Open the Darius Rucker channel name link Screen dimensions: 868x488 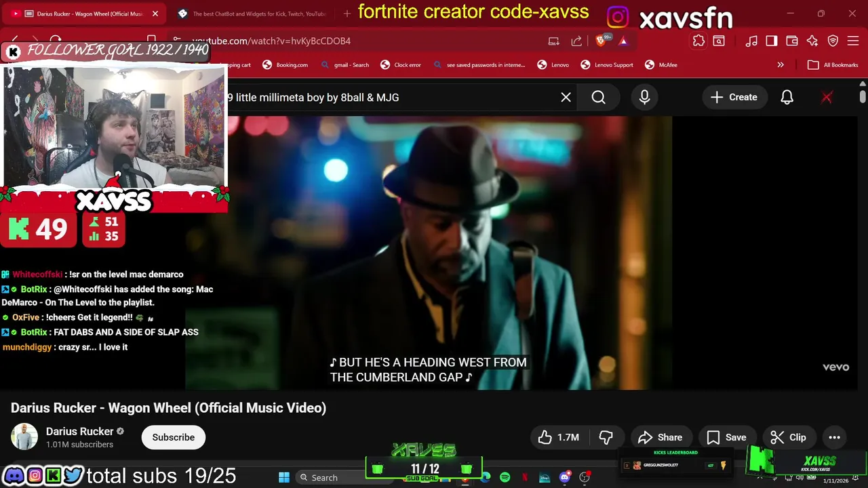coord(79,432)
